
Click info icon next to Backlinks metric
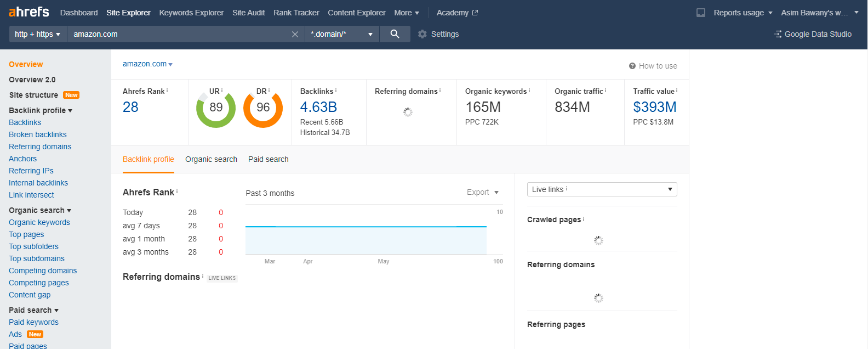tap(336, 91)
